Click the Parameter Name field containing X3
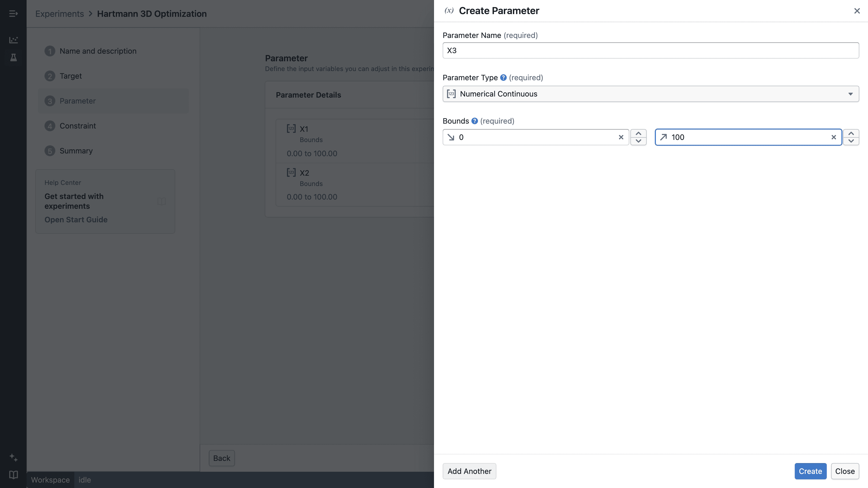868x488 pixels. point(651,50)
